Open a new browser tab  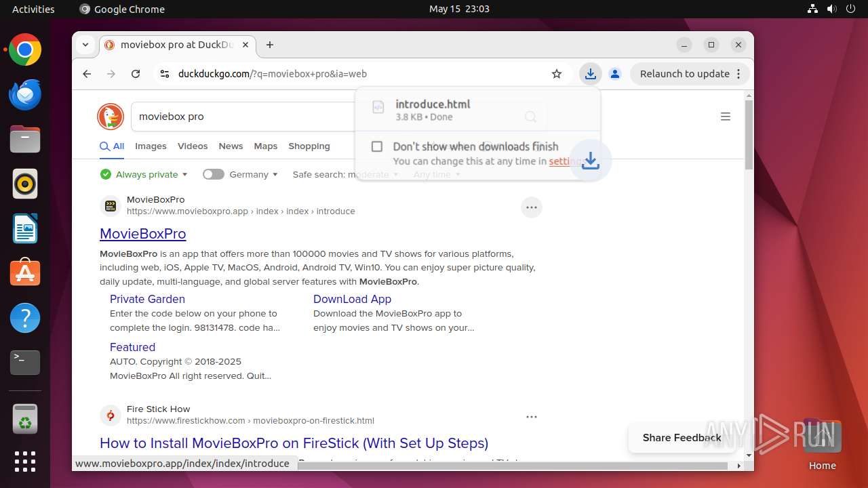click(270, 45)
